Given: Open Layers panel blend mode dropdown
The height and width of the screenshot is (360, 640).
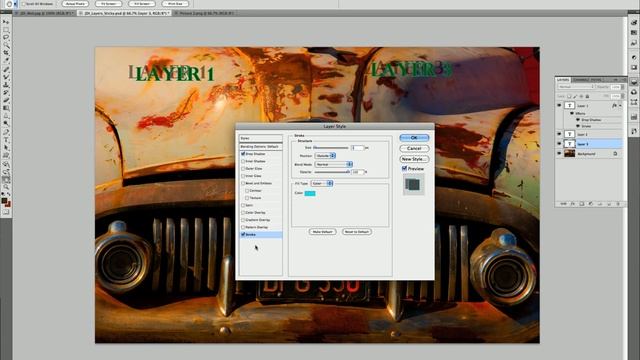Looking at the screenshot, I should pos(576,87).
